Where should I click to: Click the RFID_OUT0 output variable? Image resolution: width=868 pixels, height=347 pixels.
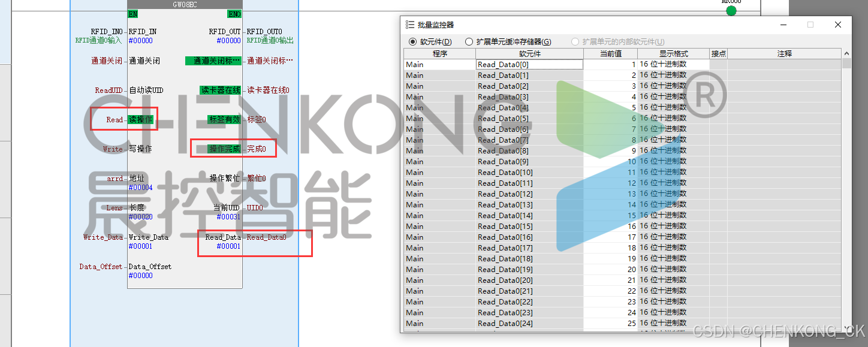click(x=264, y=32)
